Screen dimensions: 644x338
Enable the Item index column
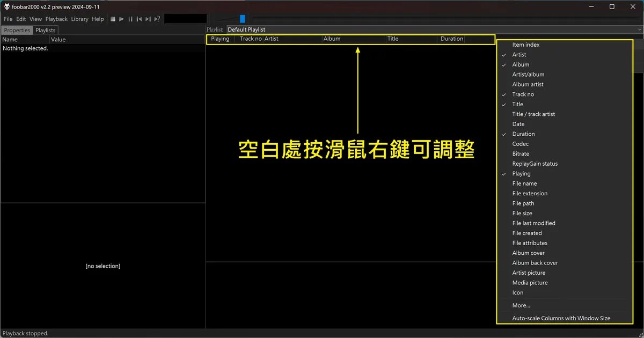tap(565, 45)
